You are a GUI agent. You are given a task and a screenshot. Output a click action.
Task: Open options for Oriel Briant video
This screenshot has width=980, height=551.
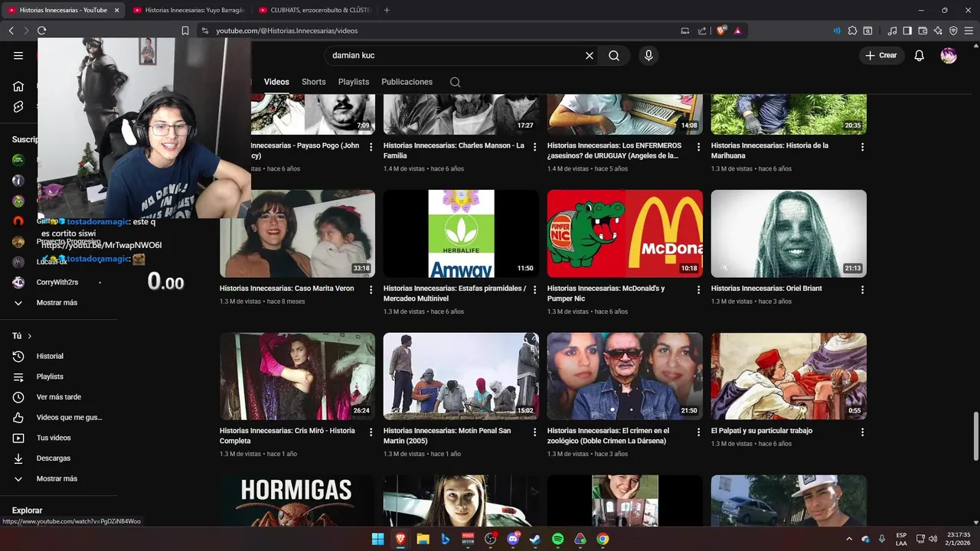click(863, 290)
